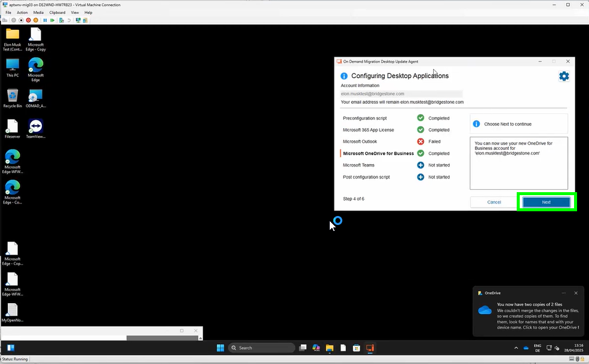Click the orange Save toolbar button

click(36, 20)
